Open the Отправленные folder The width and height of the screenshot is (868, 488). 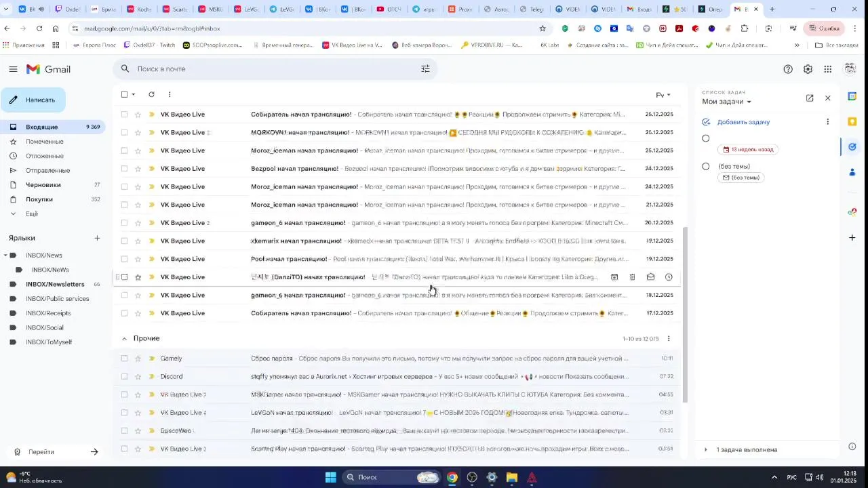[53, 170]
